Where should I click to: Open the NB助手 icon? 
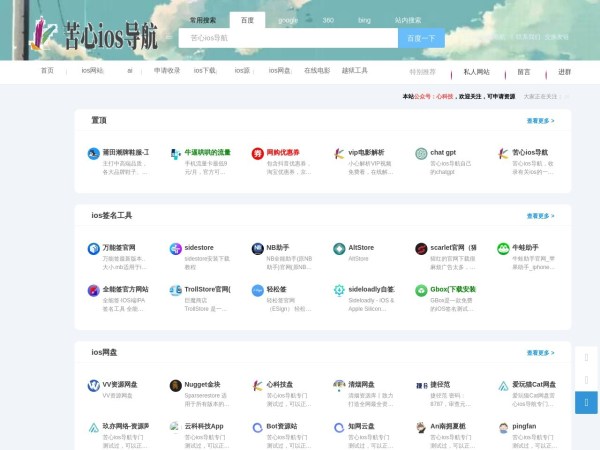point(258,248)
